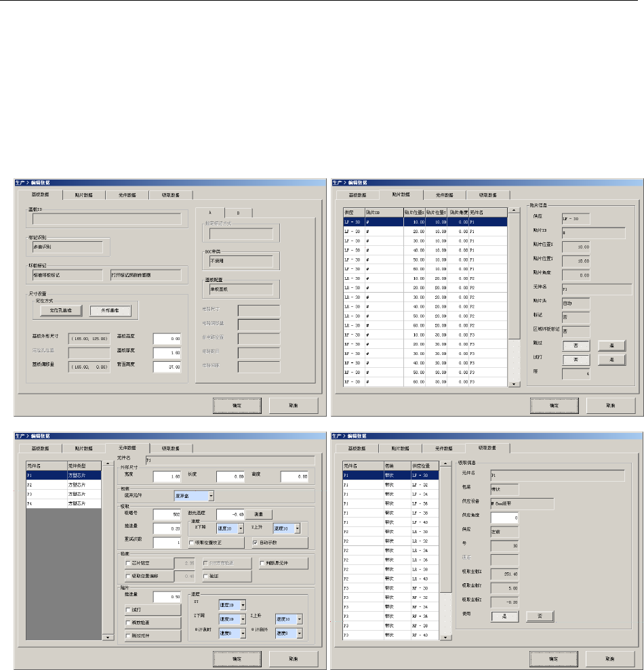This screenshot has height=670, width=644.
Task: Click the 外形基准 button
Action: point(110,311)
